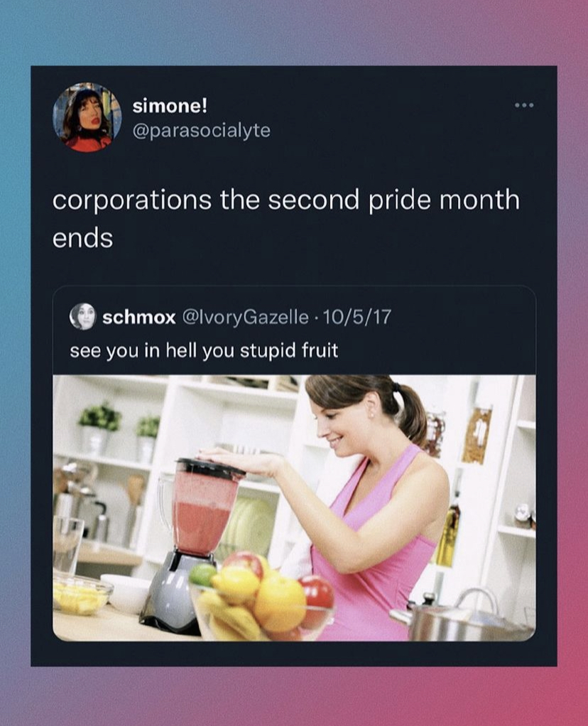The image size is (588, 726).
Task: Visit the @parasocialyte handle
Action: pyautogui.click(x=202, y=130)
